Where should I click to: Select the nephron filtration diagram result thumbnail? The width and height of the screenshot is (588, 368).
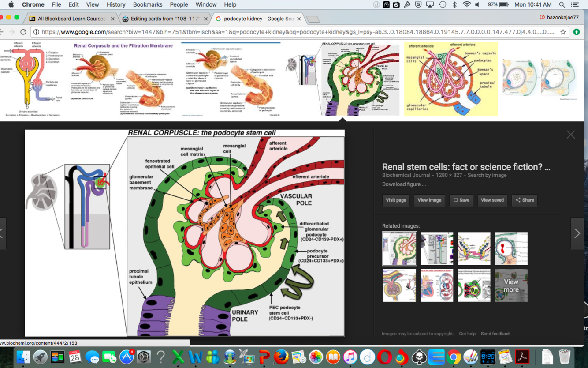(x=32, y=79)
